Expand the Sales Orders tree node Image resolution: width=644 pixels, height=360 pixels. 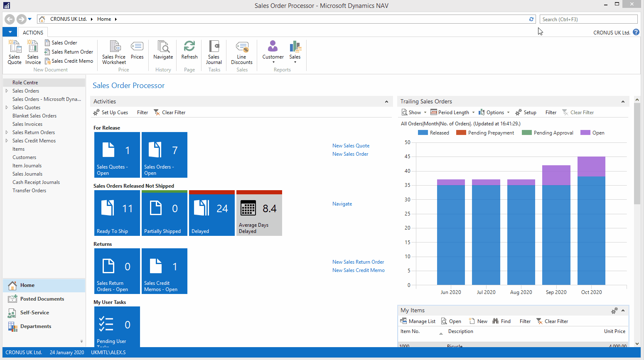coord(7,91)
